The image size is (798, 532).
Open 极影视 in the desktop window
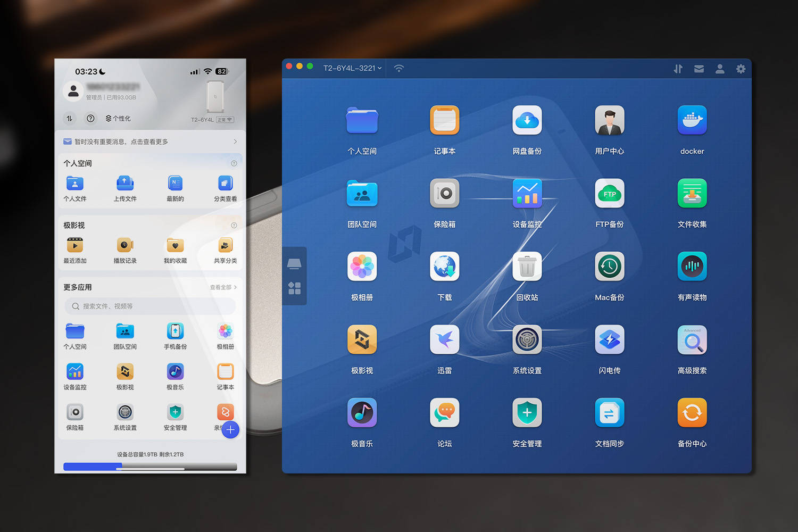362,339
